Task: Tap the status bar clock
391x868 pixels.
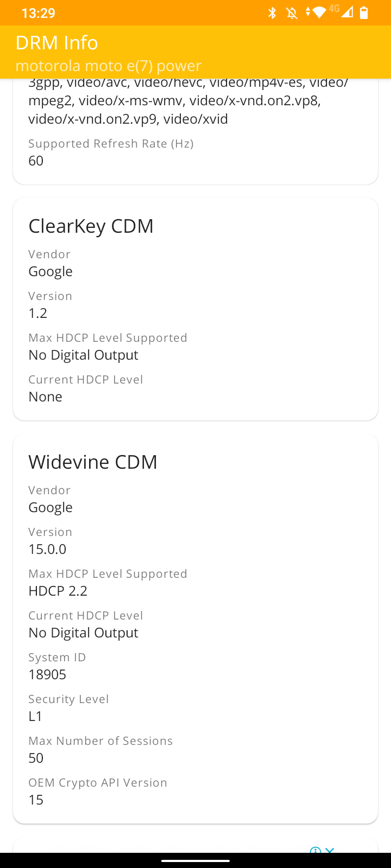Action: (38, 13)
